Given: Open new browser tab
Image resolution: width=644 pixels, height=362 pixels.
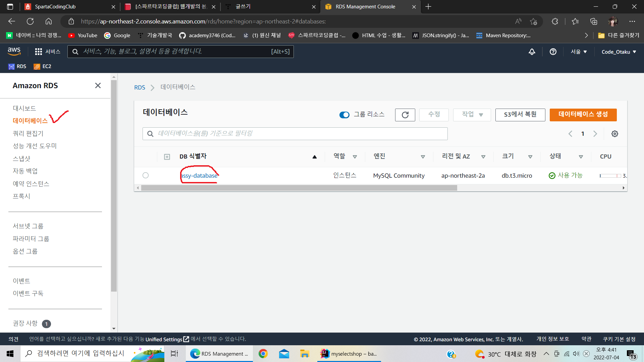Looking at the screenshot, I should (428, 7).
